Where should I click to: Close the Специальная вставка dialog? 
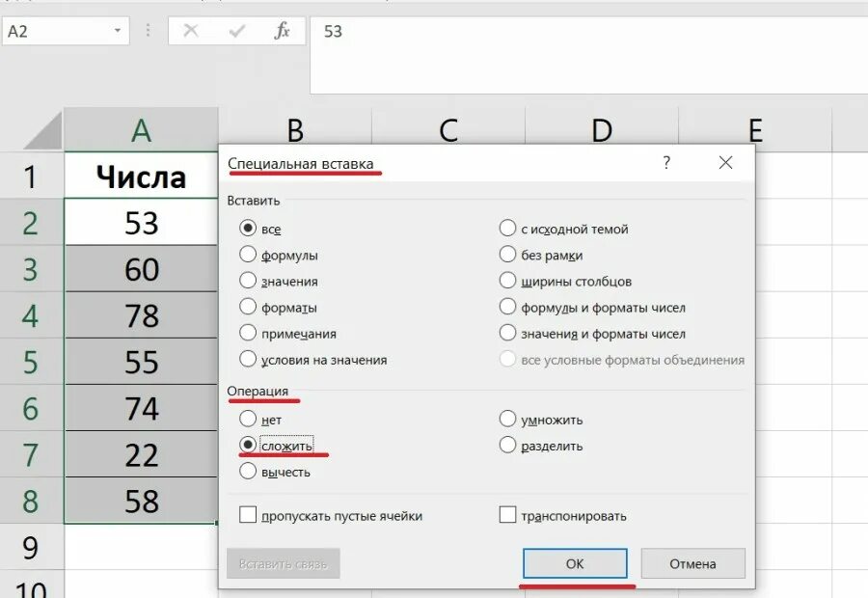coord(725,163)
